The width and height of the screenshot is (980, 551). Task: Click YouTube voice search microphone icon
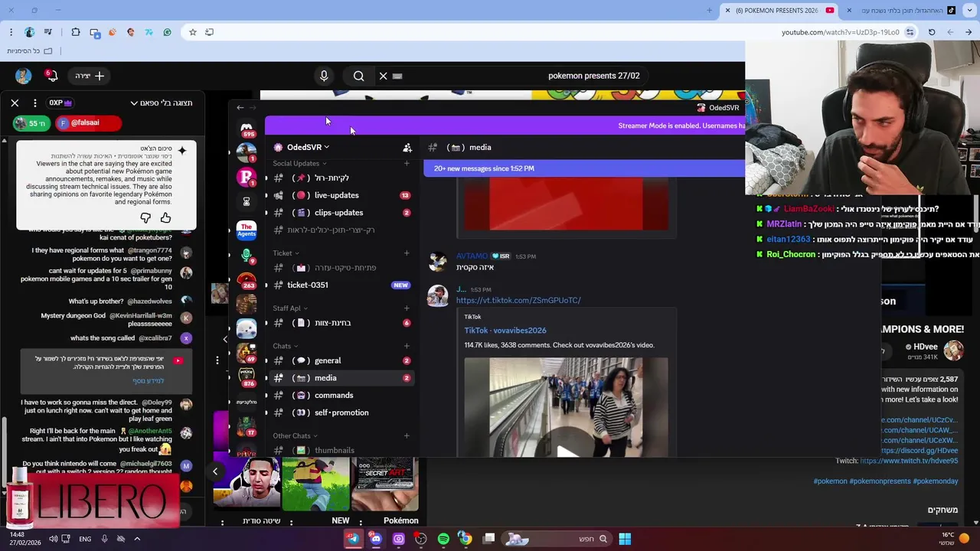tap(324, 76)
